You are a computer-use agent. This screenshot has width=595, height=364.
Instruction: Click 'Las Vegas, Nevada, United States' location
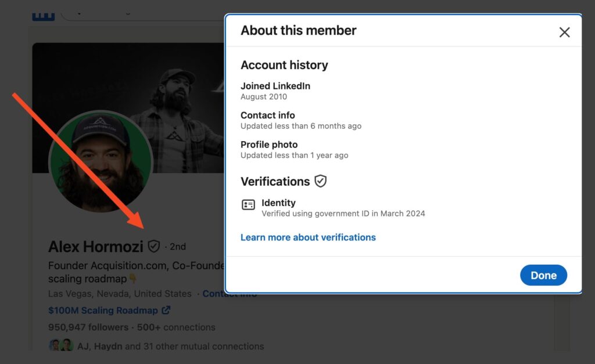120,294
